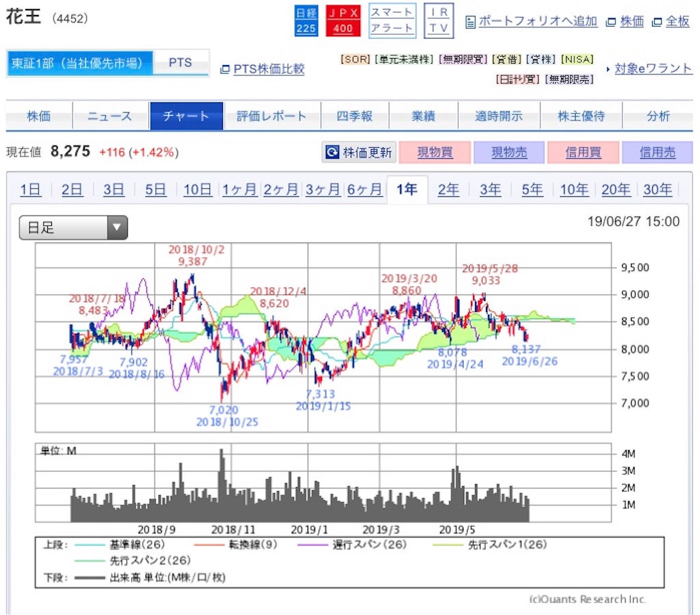Open the スマートアラート smart alert icon
The image size is (700, 615).
(392, 21)
